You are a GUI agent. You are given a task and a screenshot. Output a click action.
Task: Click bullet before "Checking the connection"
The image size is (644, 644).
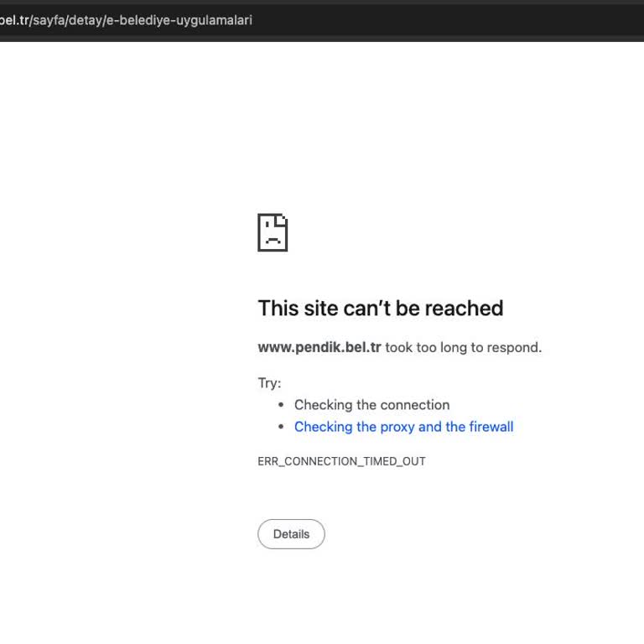click(x=281, y=405)
